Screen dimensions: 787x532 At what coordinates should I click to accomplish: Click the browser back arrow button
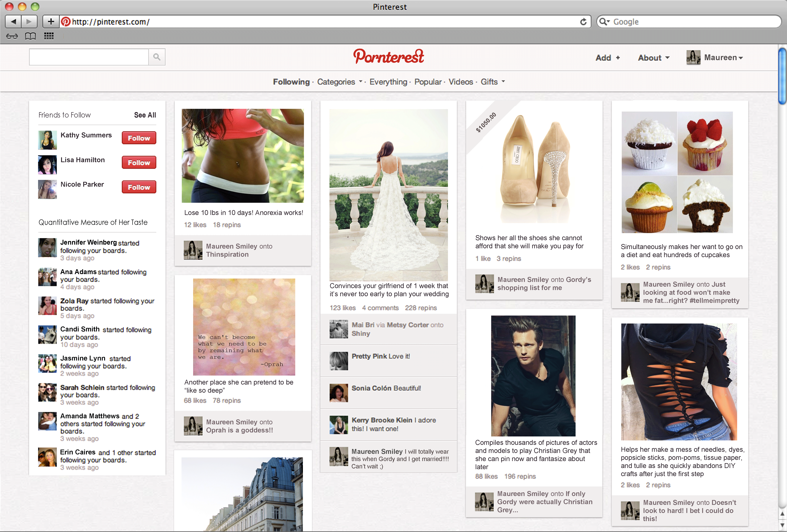point(14,22)
